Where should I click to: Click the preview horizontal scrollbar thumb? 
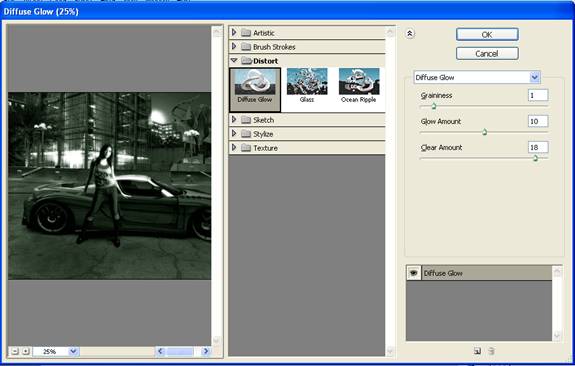point(180,351)
